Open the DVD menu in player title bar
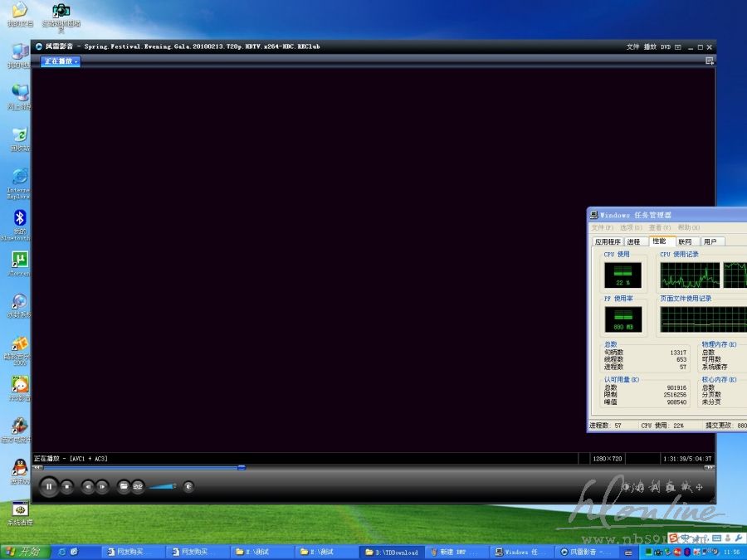Viewport: 747px width, 560px height. pyautogui.click(x=665, y=47)
